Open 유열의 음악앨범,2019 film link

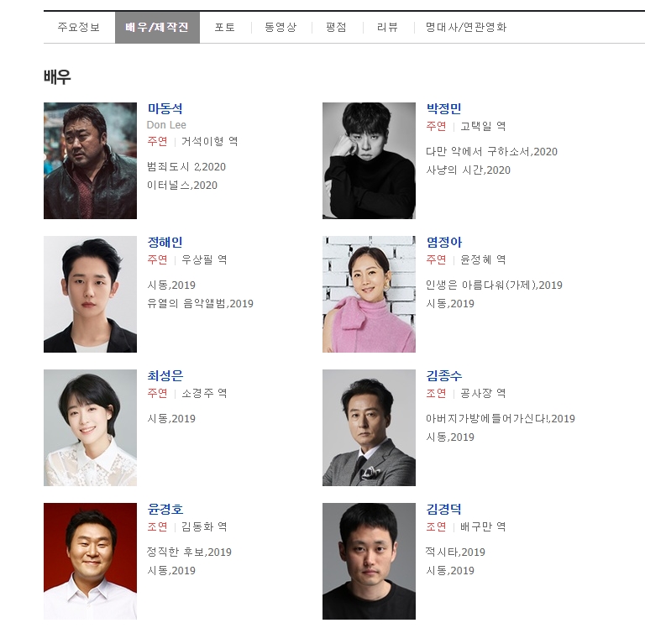pyautogui.click(x=201, y=304)
